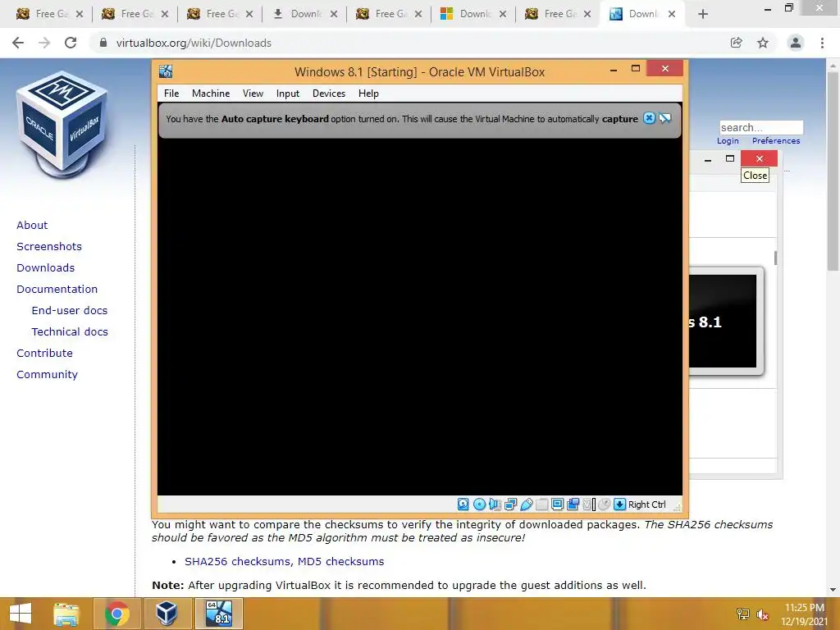This screenshot has width=840, height=630.
Task: Open File Explorer from the taskbar
Action: pos(66,614)
